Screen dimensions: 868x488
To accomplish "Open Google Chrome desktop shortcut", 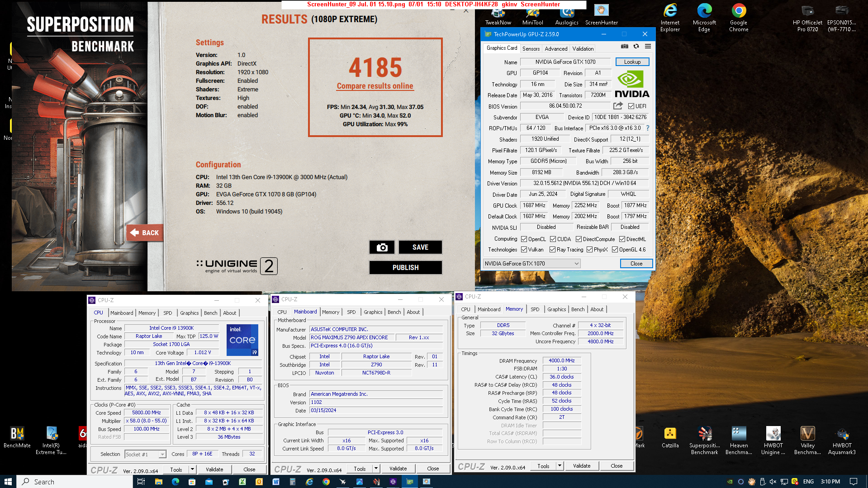I will [739, 18].
